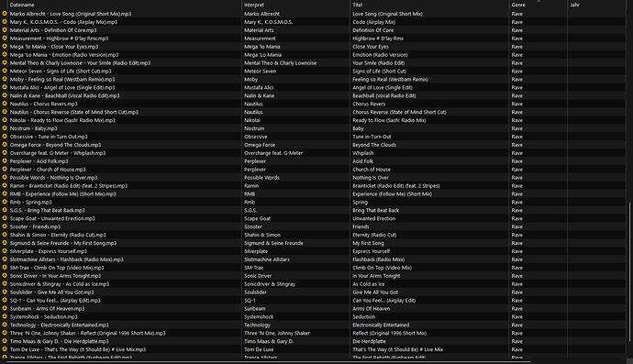Click the file icon beside Nalin & Kane - Beachball
This screenshot has width=633, height=364.
point(5,95)
